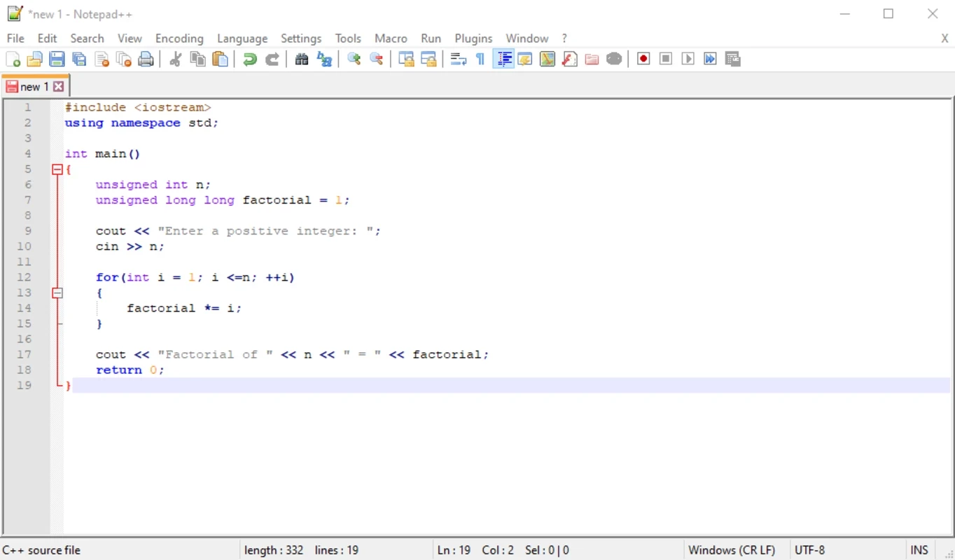Collapse the for-loop block at line 13
Image resolution: width=955 pixels, height=560 pixels.
point(57,293)
